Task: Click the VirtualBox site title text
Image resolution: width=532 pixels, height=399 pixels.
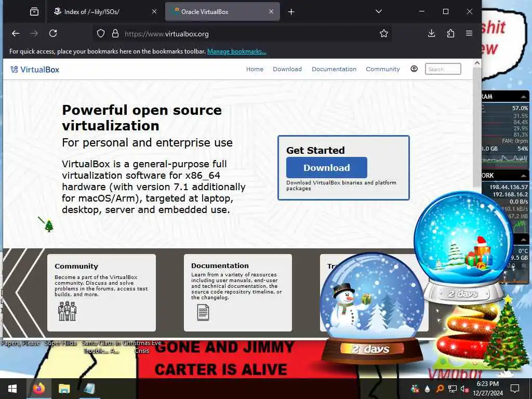Action: tap(39, 70)
